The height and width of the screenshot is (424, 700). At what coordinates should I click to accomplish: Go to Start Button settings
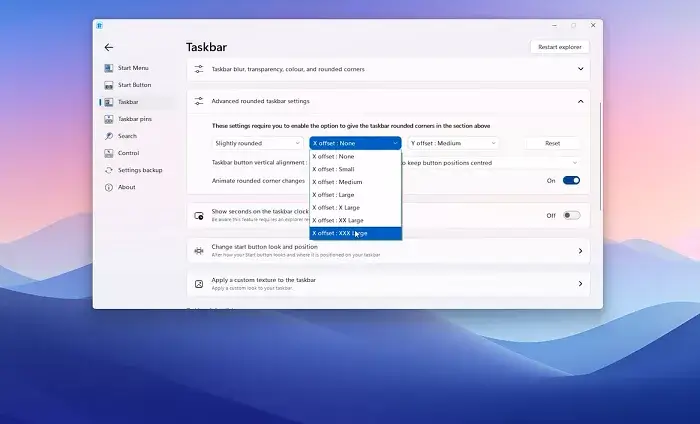click(x=134, y=85)
